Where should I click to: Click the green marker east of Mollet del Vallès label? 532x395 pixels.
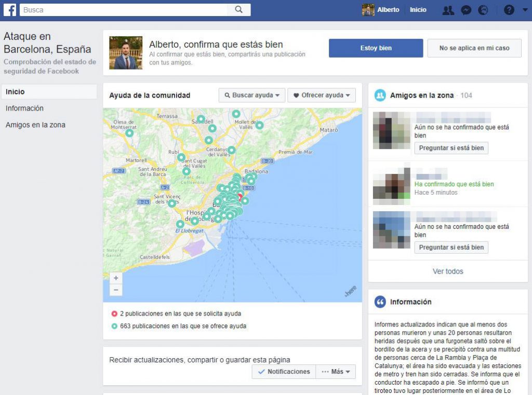(259, 125)
